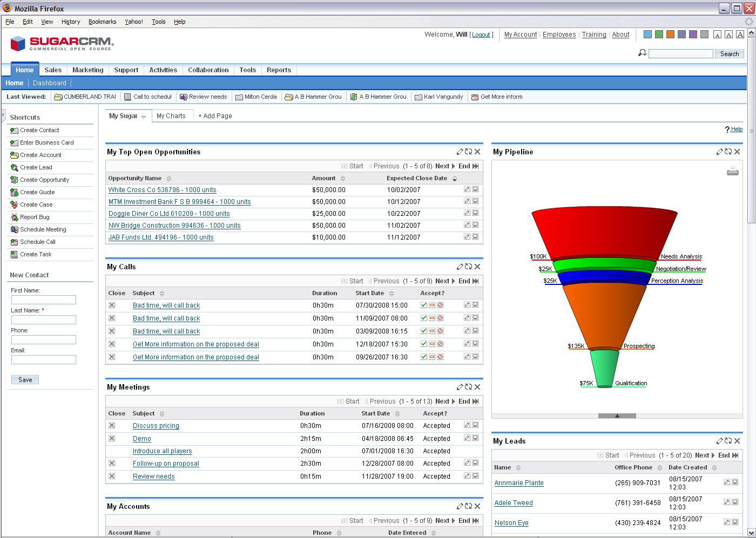Click the red decline icon for the 12/18/2007 call
The height and width of the screenshot is (538, 756).
[440, 344]
